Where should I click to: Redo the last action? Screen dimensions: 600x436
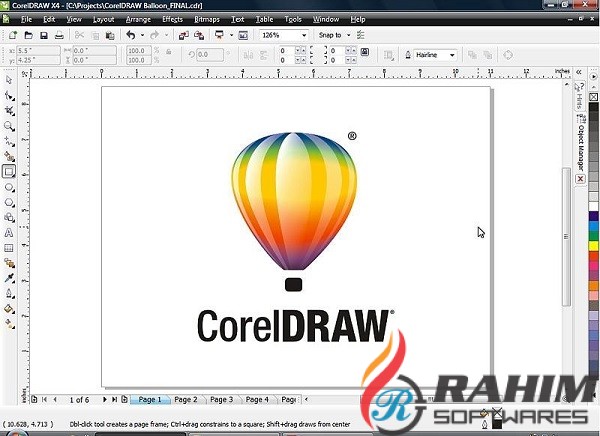click(x=154, y=35)
